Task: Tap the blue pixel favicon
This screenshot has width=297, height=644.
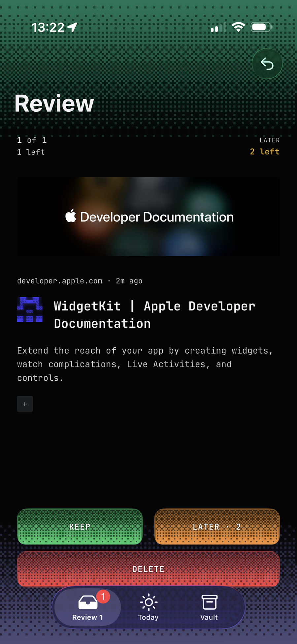Action: [x=30, y=309]
